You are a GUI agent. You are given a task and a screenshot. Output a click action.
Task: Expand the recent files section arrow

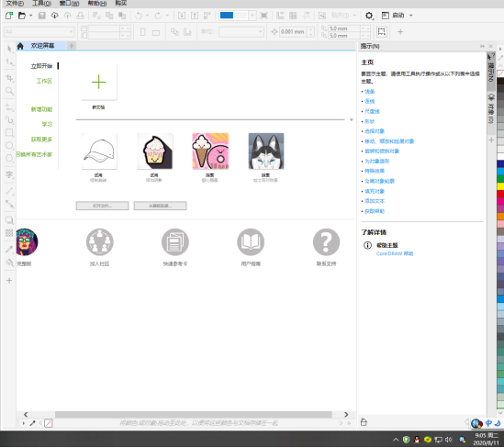click(352, 120)
